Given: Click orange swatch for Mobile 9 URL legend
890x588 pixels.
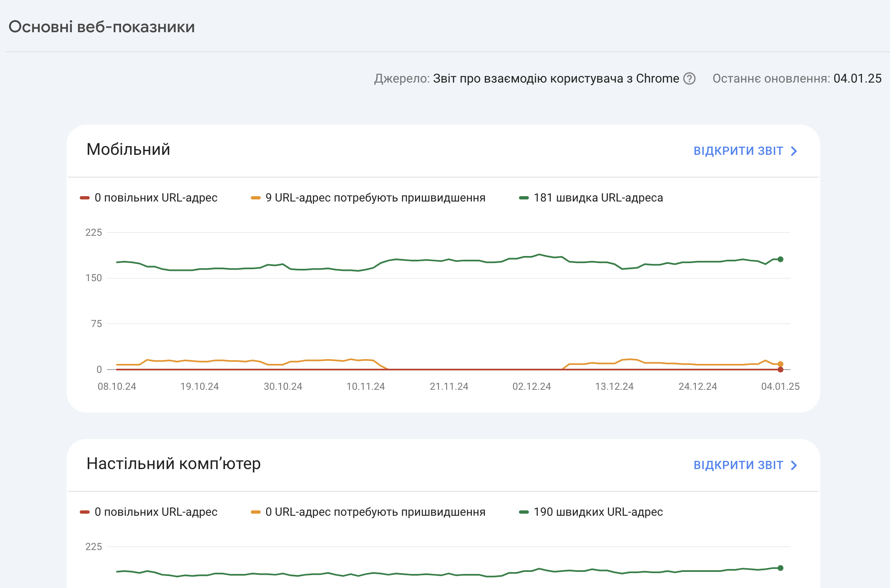Looking at the screenshot, I should coord(256,198).
